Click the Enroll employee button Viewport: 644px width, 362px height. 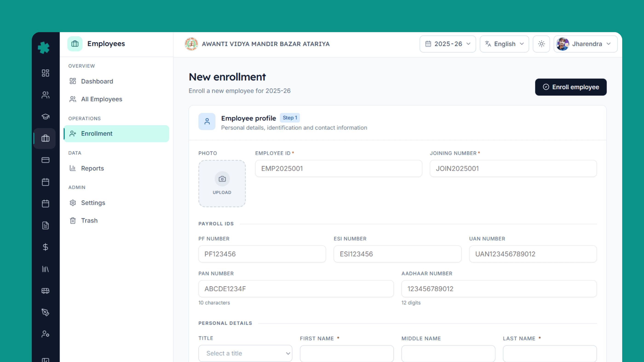pyautogui.click(x=571, y=87)
